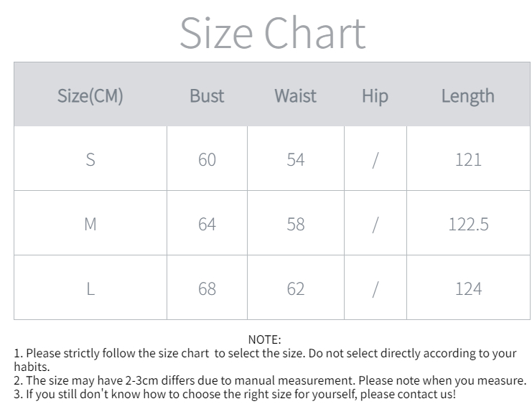Click the L size row label
This screenshot has height=414, width=532.
(x=90, y=288)
